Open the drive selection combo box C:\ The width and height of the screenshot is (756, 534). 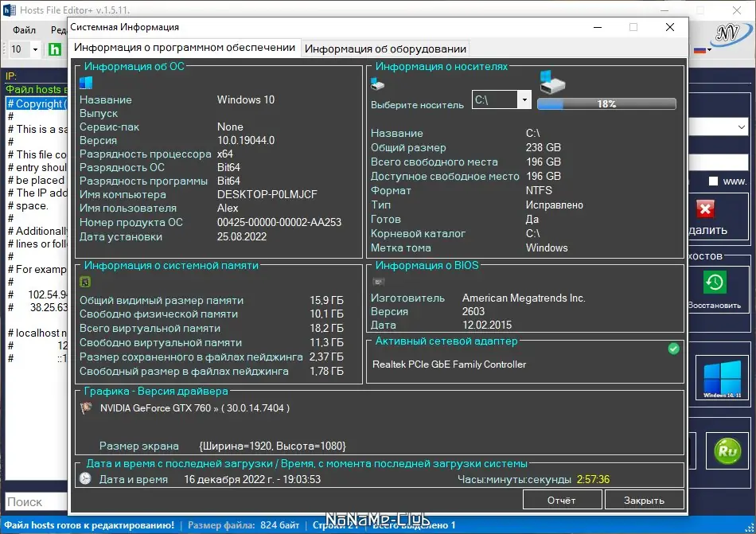pyautogui.click(x=501, y=99)
